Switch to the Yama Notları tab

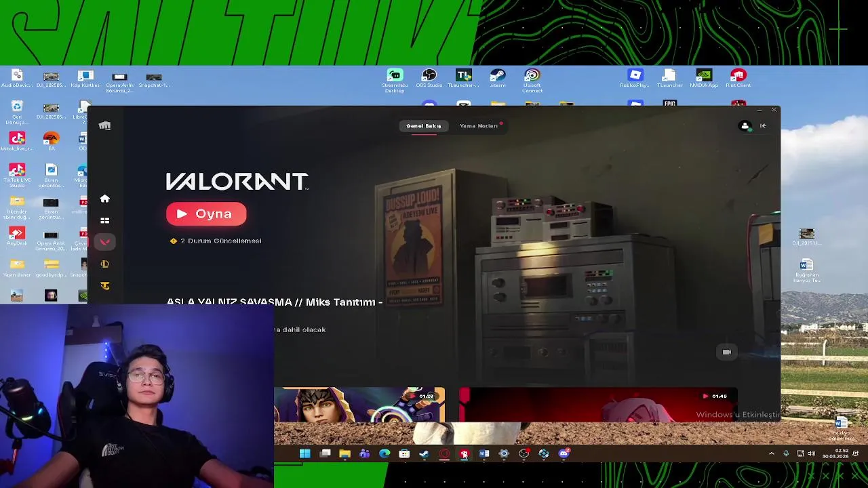(x=479, y=126)
